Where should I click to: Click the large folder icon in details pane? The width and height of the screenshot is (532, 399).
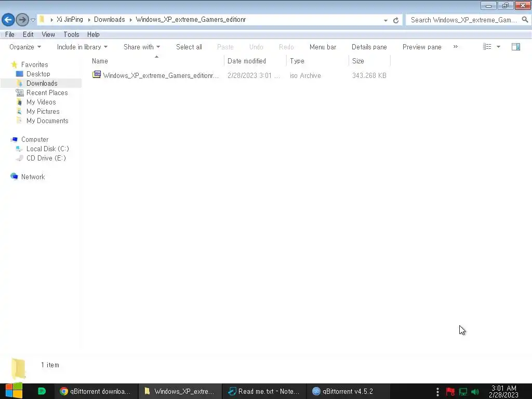pos(19,368)
